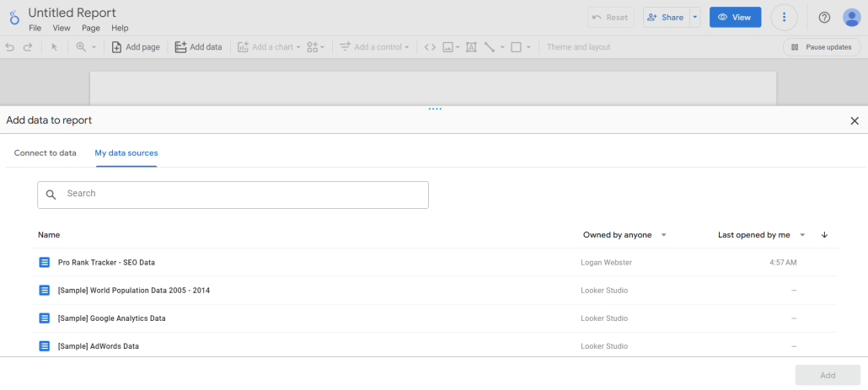Open the Last opened by me dropdown
868x390 pixels.
click(x=761, y=235)
